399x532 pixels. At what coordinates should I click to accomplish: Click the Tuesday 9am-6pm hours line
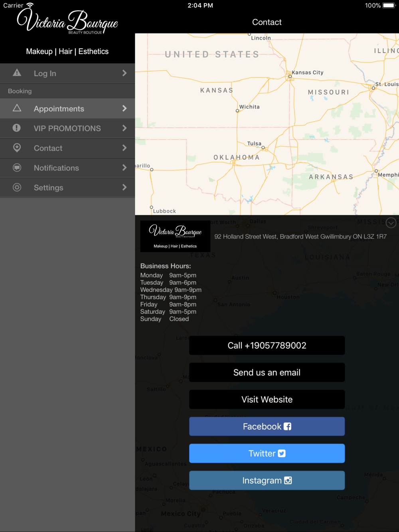[x=168, y=282]
